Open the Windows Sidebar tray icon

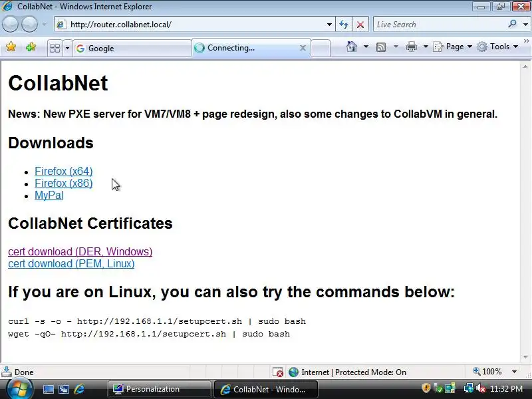click(x=450, y=388)
